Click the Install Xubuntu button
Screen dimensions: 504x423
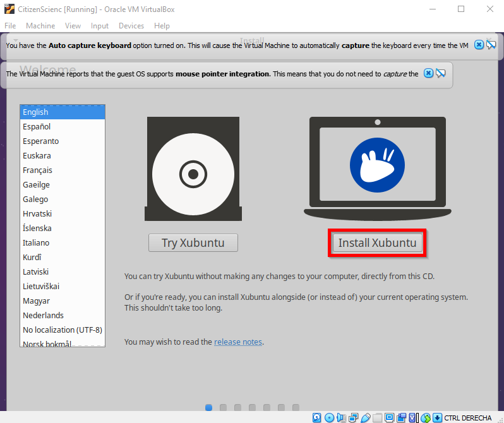click(377, 242)
